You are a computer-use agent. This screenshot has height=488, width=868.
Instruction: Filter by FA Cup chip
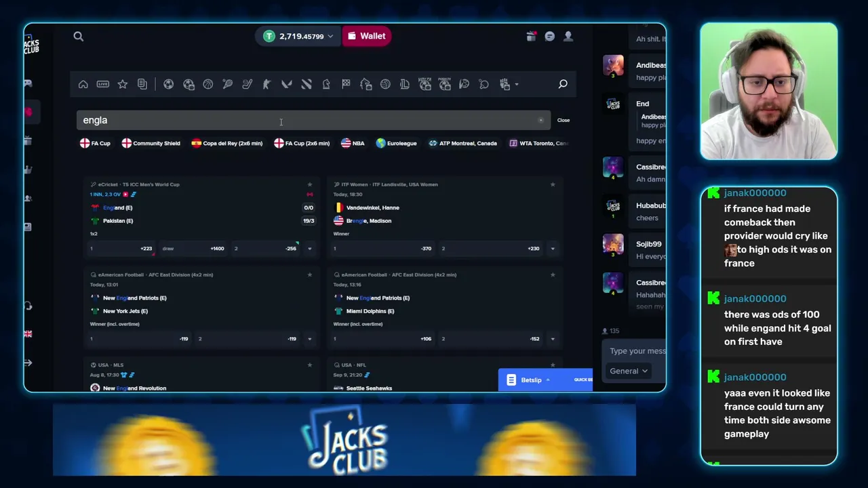pyautogui.click(x=95, y=143)
